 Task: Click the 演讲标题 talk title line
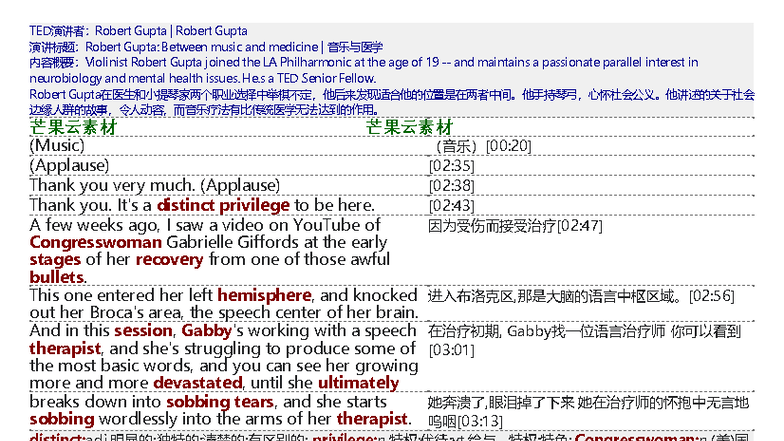pos(206,46)
